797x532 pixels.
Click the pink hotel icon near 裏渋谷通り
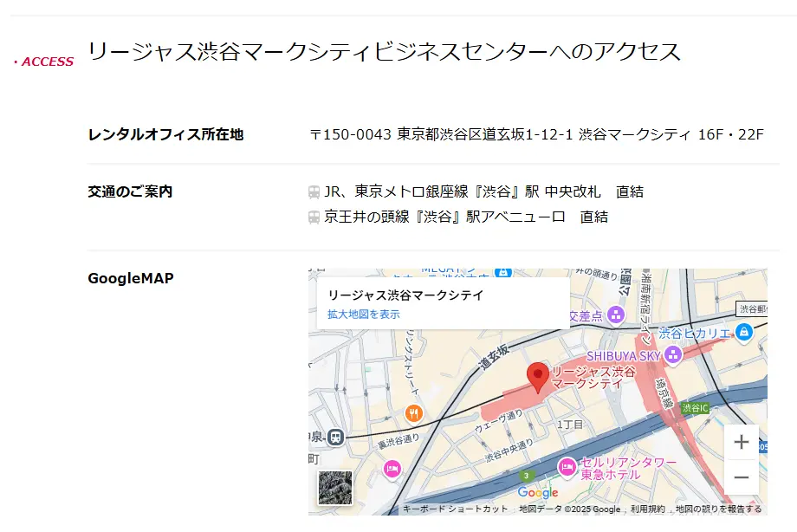coord(392,470)
